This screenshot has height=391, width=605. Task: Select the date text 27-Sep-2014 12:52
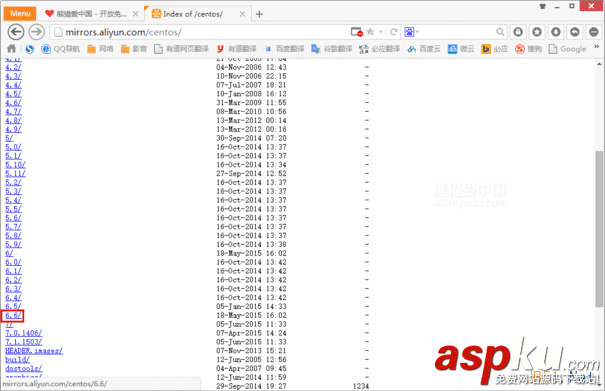click(x=251, y=174)
